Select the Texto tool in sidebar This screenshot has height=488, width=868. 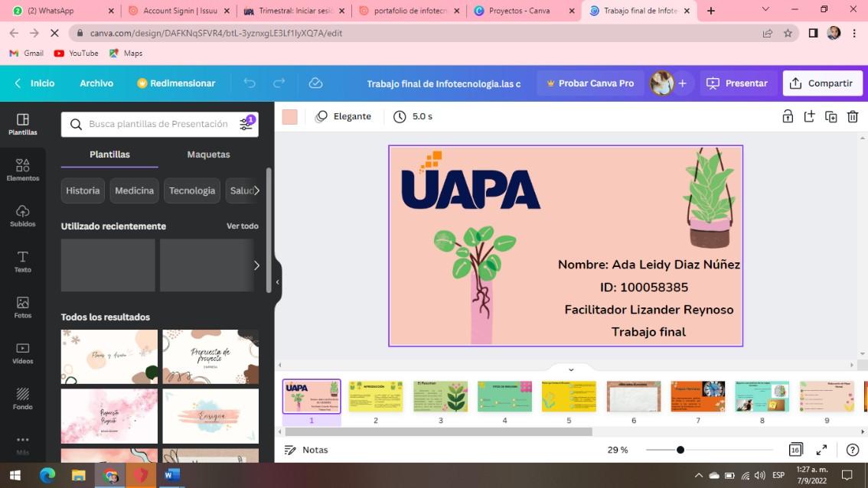pos(23,262)
